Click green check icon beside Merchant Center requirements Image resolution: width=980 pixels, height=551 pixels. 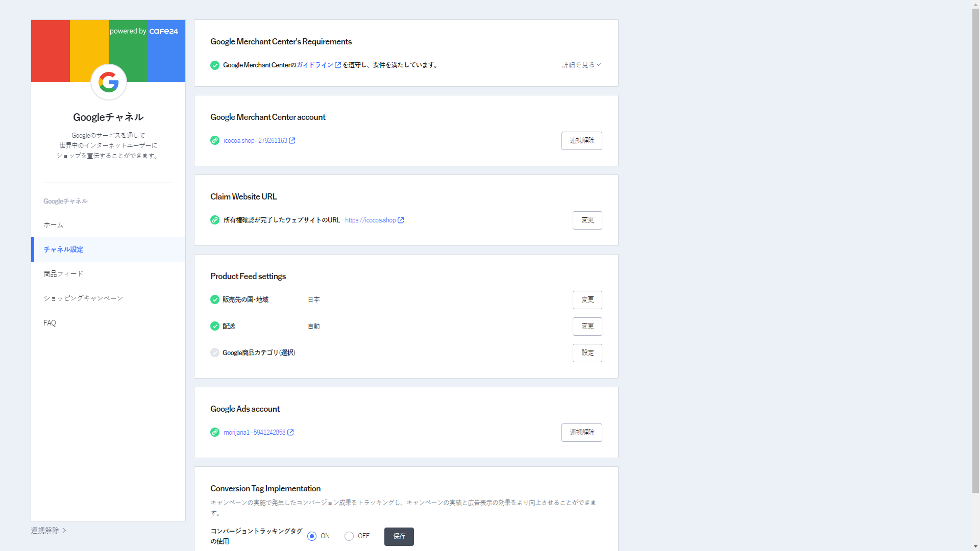[x=215, y=65]
